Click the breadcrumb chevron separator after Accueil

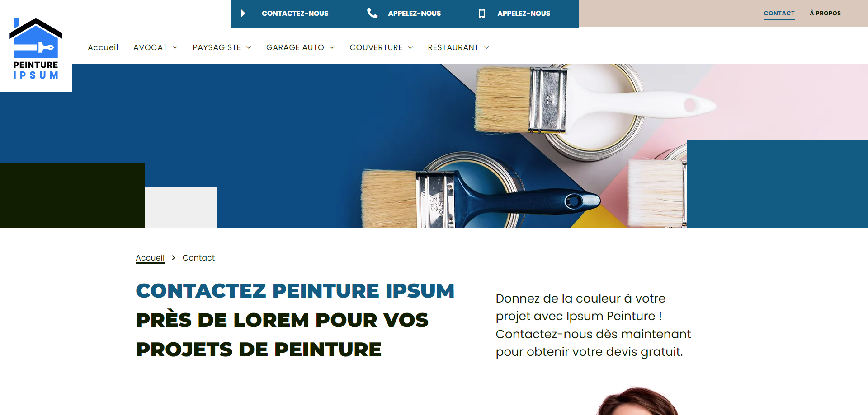click(173, 258)
